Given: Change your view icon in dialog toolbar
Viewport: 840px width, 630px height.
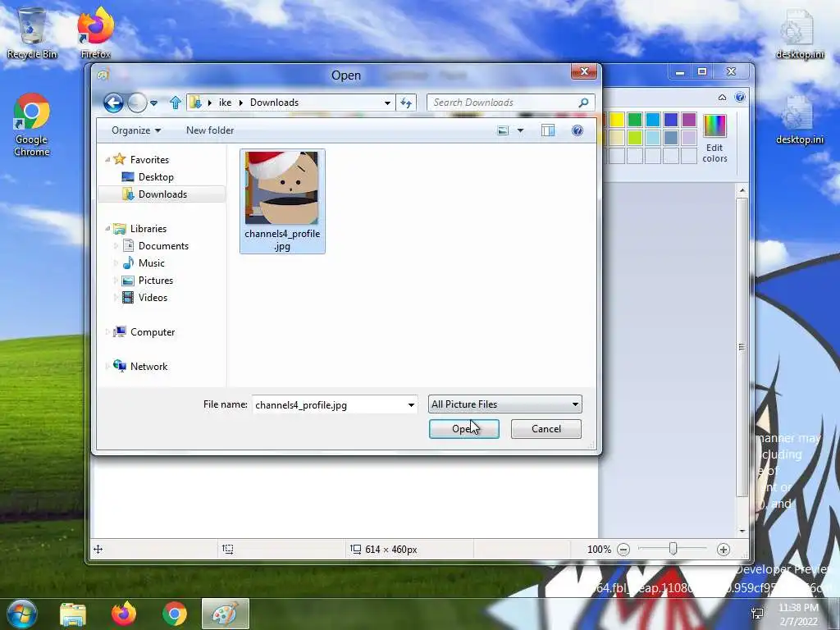Looking at the screenshot, I should click(x=503, y=130).
